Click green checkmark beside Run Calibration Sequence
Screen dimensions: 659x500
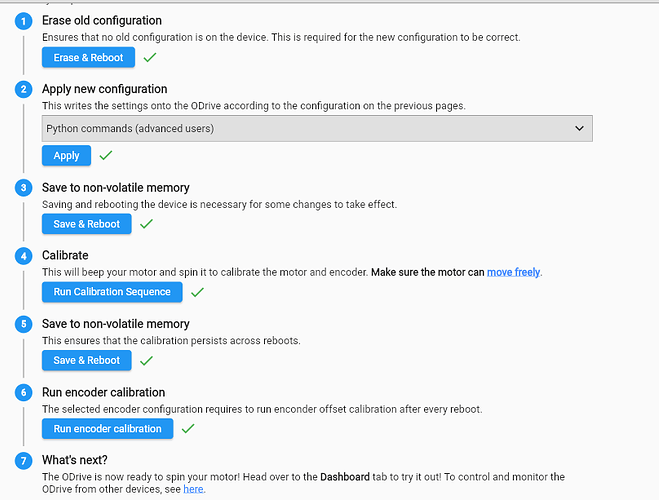click(197, 292)
